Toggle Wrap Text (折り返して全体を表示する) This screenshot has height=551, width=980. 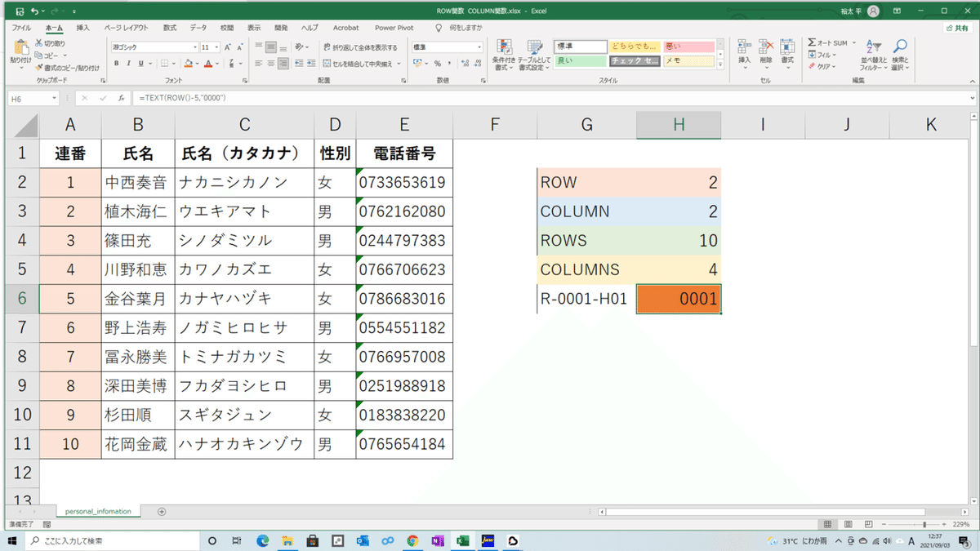(360, 47)
